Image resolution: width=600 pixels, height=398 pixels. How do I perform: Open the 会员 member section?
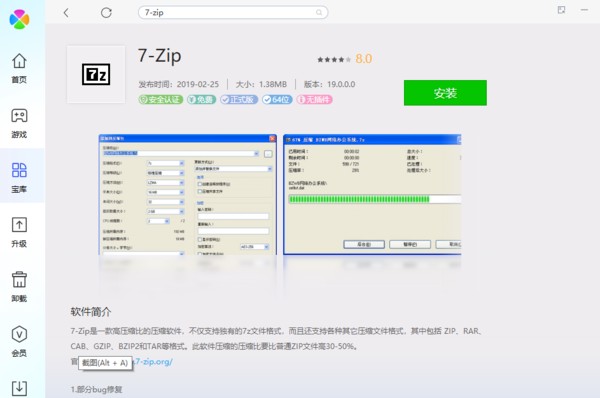19,342
